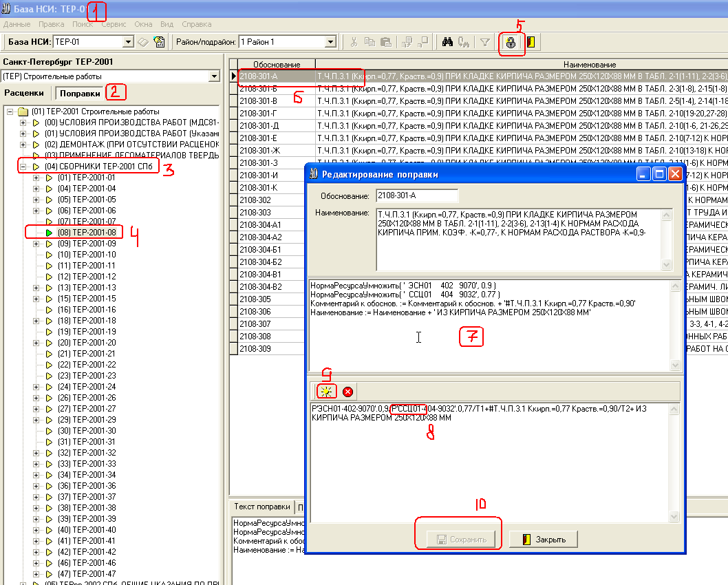
Task: Click the sun compile icon in the dialog
Action: 326,392
